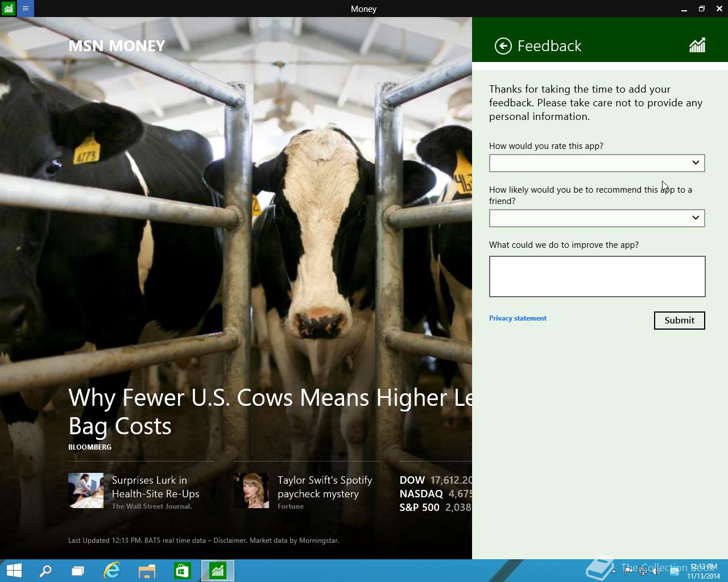Expand the 'How would you rate this app' dropdown
The height and width of the screenshot is (582, 728).
point(597,163)
